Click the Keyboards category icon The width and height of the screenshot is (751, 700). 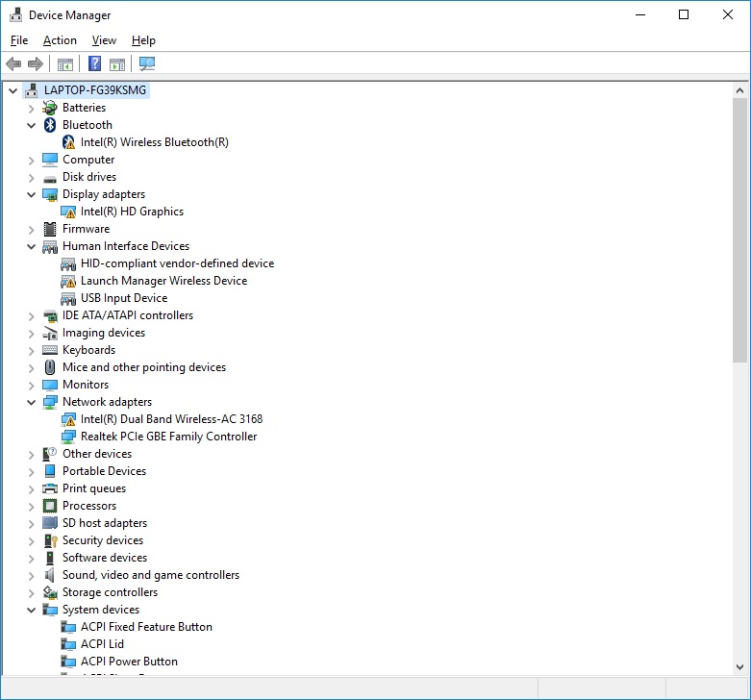click(50, 350)
